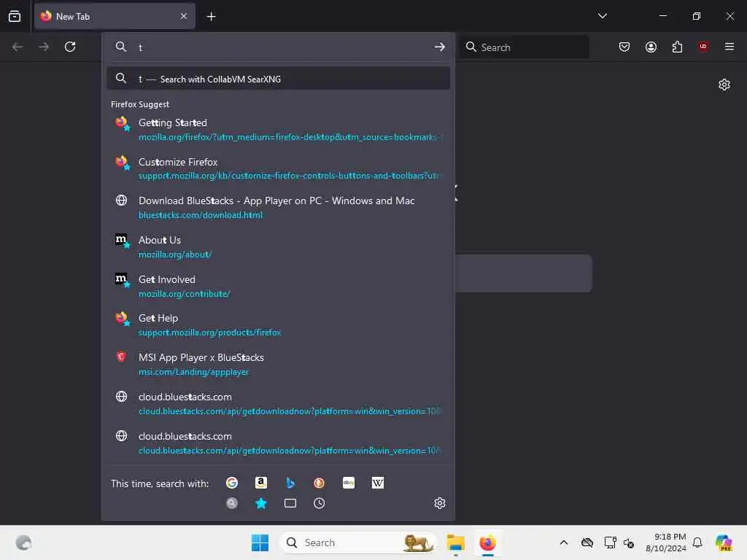Search this time with eBay
The image size is (747, 560).
pyautogui.click(x=349, y=483)
